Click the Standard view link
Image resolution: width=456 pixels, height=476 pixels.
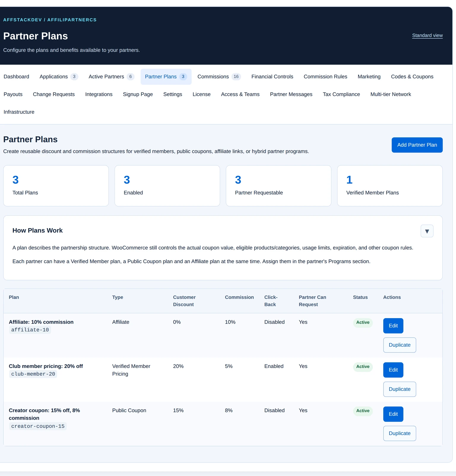427,35
